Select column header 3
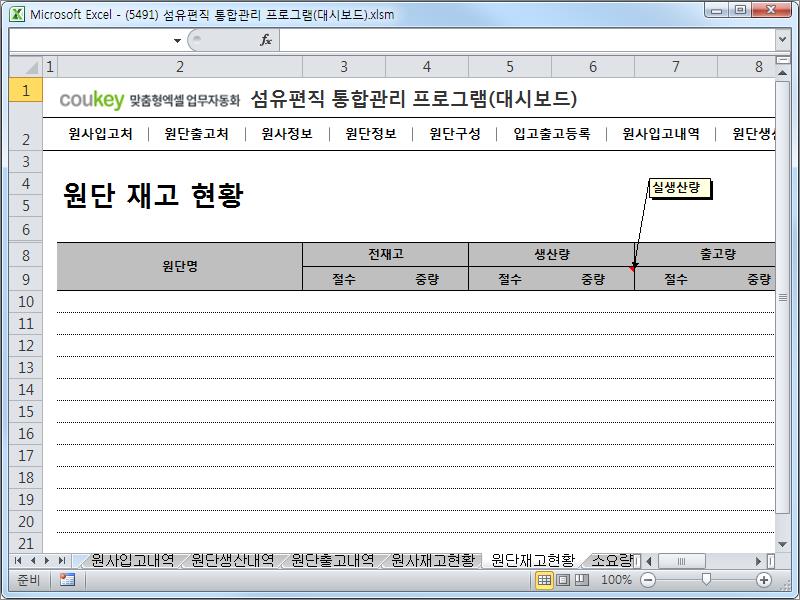This screenshot has width=800, height=600. click(344, 67)
